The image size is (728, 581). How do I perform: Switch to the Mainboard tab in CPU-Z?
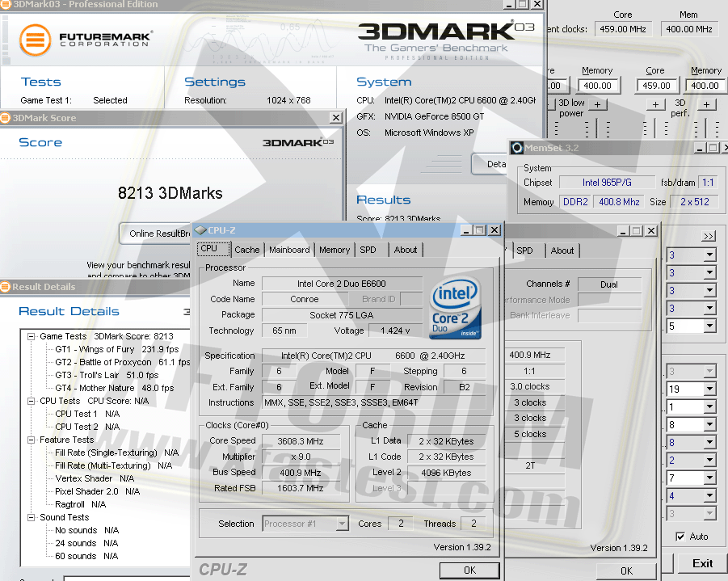(289, 250)
